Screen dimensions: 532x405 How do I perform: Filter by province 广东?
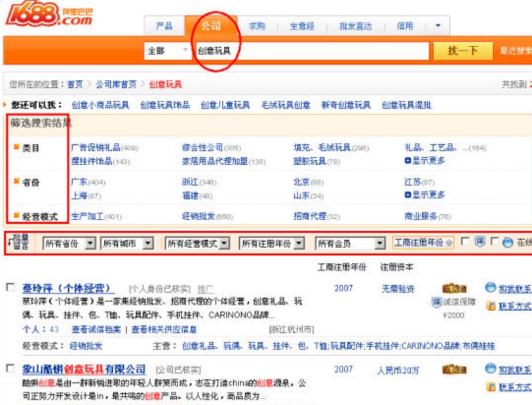[x=79, y=182]
